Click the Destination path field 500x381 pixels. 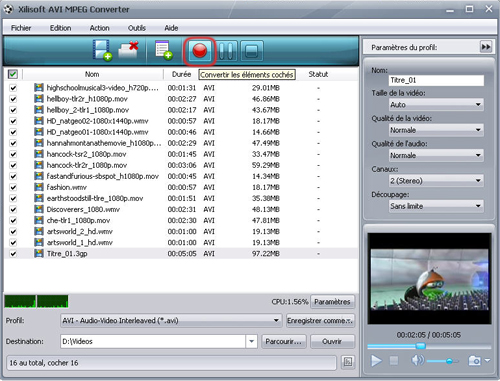click(x=153, y=341)
